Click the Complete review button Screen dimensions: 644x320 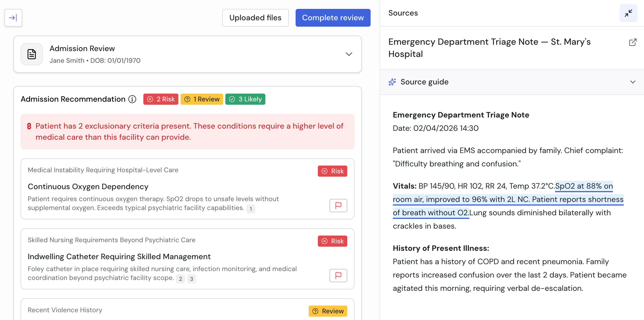pyautogui.click(x=333, y=18)
